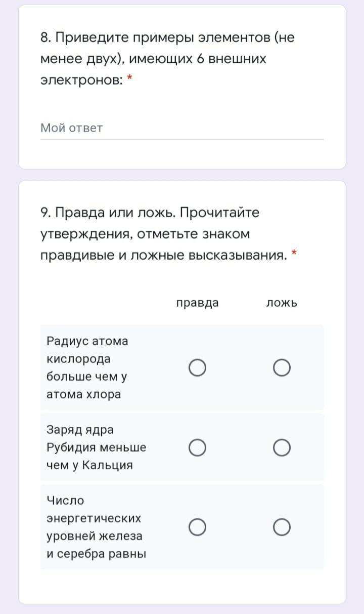
Task: Click the underline beneath 'Мой ответ' placeholder
Action: coord(182,140)
